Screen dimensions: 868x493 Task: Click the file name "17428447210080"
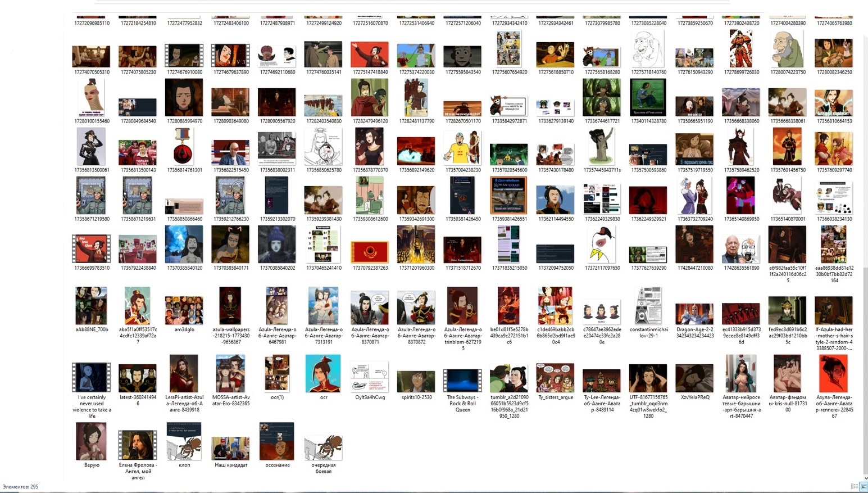pyautogui.click(x=695, y=268)
